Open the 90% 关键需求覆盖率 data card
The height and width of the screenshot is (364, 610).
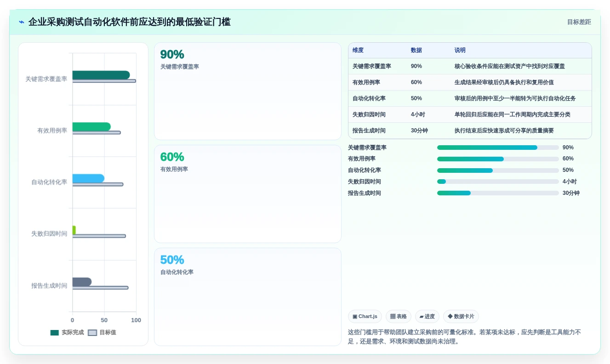pyautogui.click(x=248, y=91)
